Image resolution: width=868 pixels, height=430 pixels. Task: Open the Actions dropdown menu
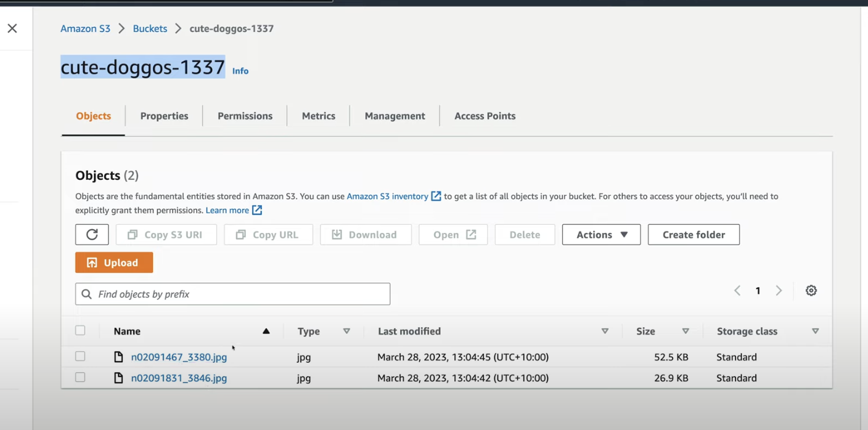click(x=601, y=235)
